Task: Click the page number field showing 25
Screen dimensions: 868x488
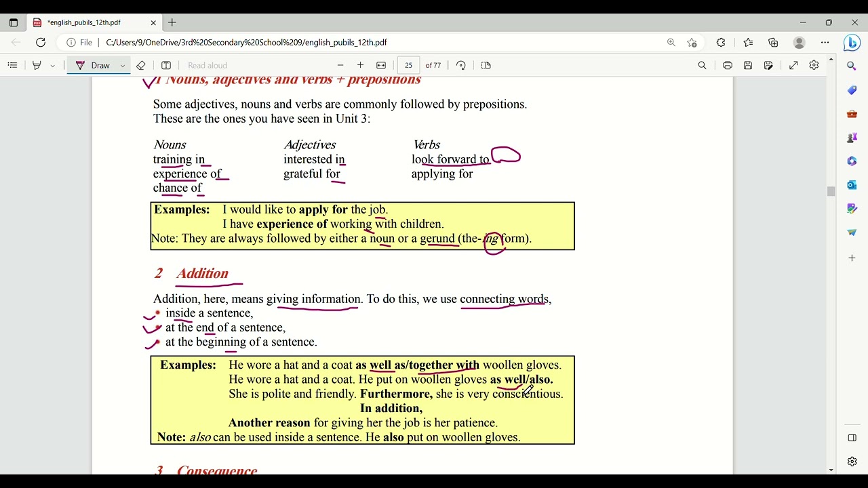Action: (x=408, y=65)
